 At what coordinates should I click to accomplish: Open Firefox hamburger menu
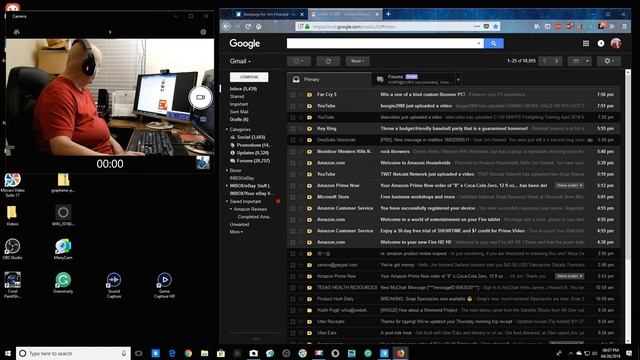[624, 27]
